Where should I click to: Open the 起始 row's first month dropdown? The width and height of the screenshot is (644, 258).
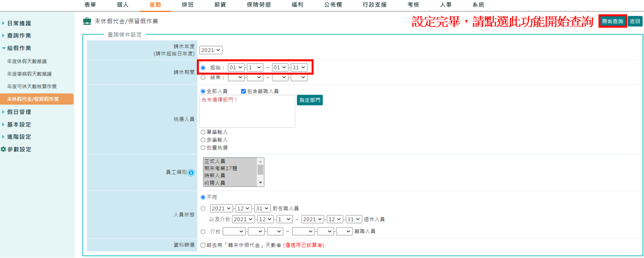point(236,67)
